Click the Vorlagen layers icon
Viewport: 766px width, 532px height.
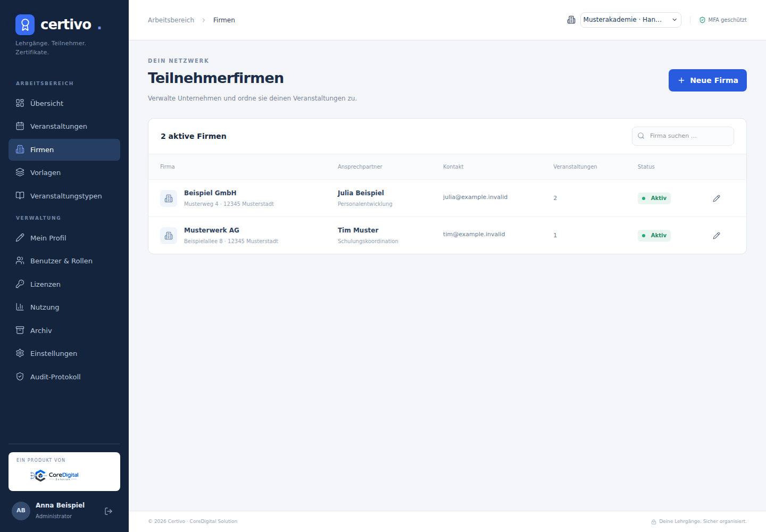(x=20, y=172)
